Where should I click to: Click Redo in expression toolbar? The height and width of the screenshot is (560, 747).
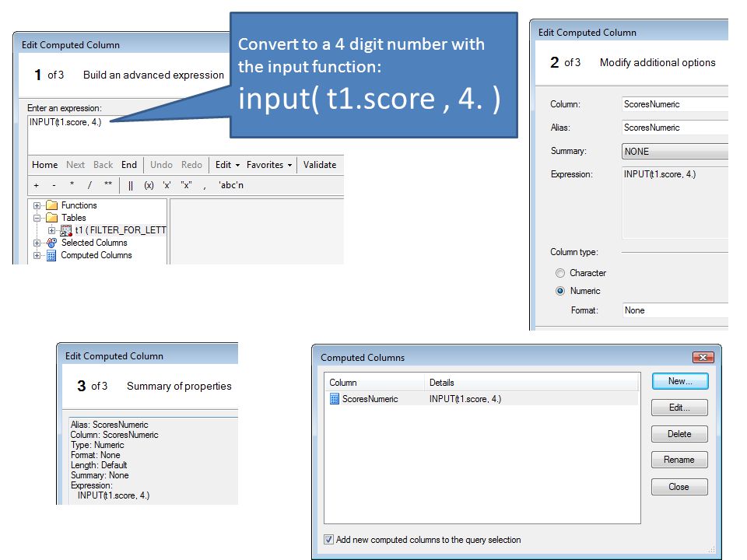191,165
